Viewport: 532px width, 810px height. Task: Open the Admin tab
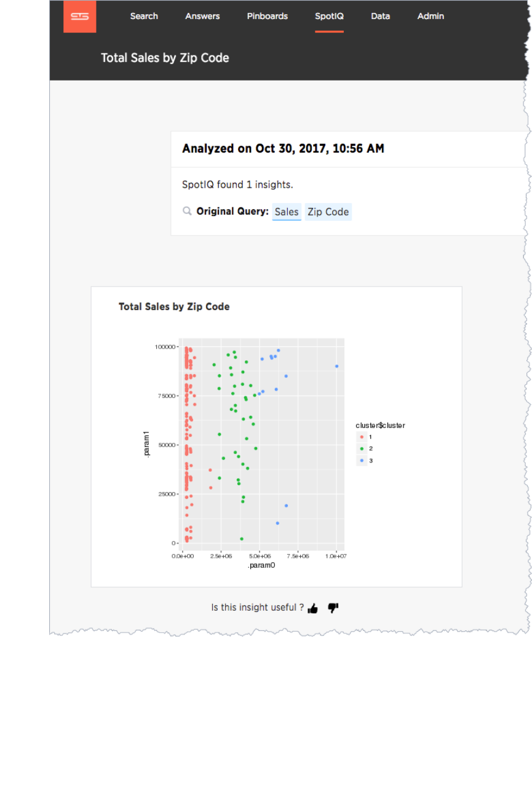tap(431, 16)
